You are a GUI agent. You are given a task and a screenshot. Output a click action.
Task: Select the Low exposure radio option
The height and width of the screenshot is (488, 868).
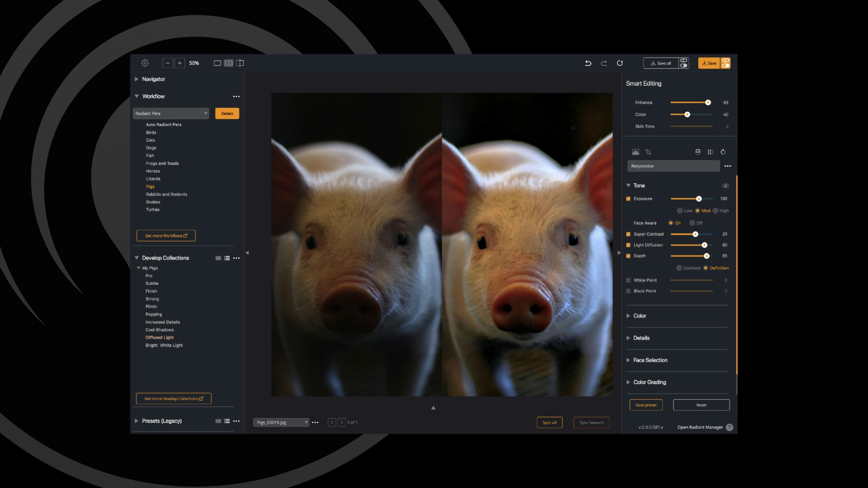(x=679, y=211)
